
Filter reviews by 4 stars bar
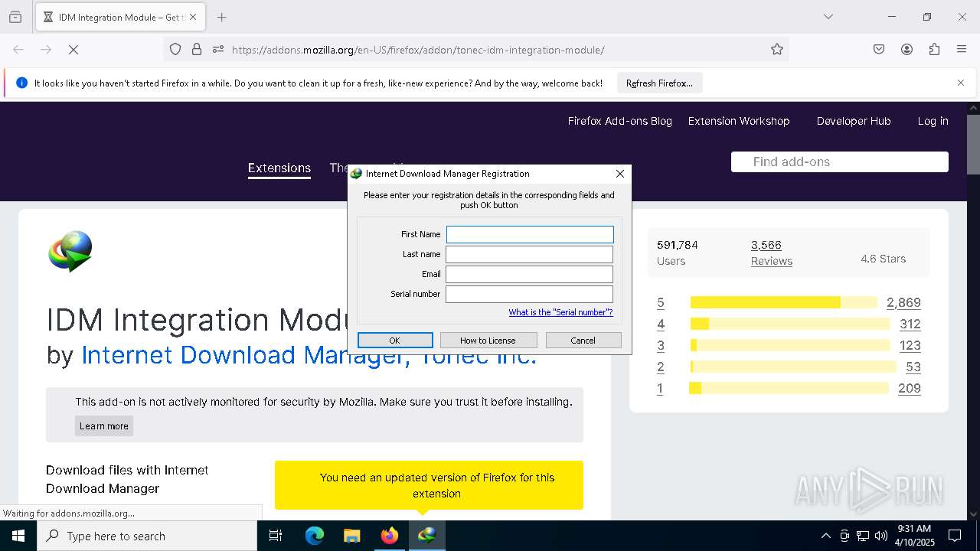790,324
